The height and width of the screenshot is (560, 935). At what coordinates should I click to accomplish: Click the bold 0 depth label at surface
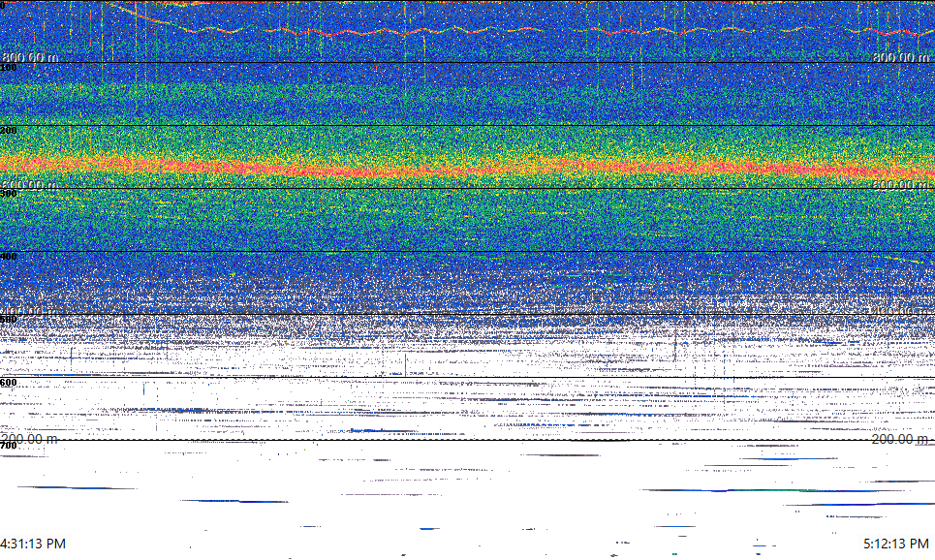tap(2, 5)
